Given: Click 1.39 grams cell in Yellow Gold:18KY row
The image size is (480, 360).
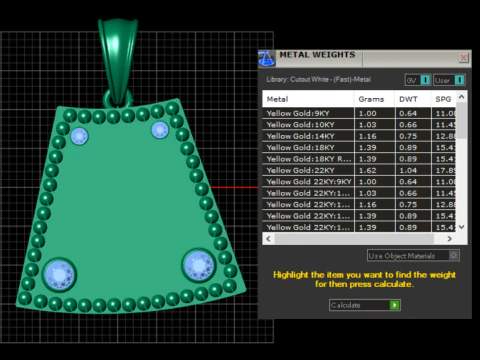Looking at the screenshot, I should pos(375,147).
